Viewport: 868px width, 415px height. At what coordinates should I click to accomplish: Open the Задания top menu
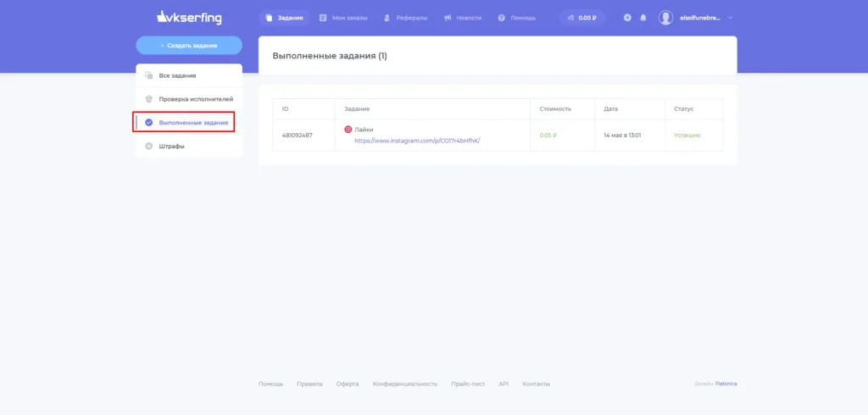284,18
